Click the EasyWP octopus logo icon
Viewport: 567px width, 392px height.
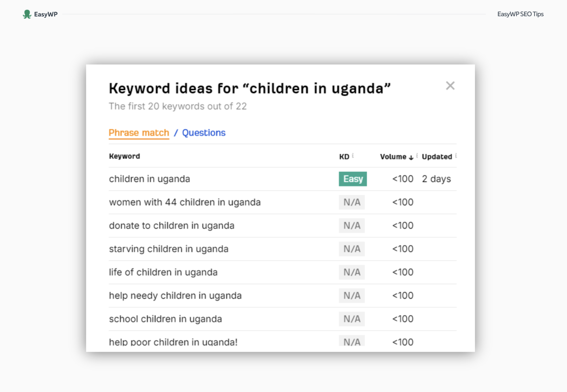tap(27, 14)
